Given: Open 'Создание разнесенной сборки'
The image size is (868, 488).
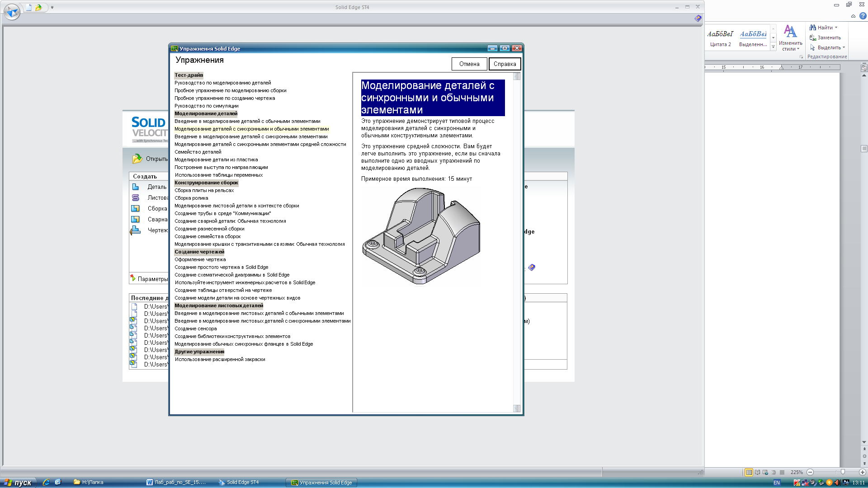Looking at the screenshot, I should coord(209,229).
